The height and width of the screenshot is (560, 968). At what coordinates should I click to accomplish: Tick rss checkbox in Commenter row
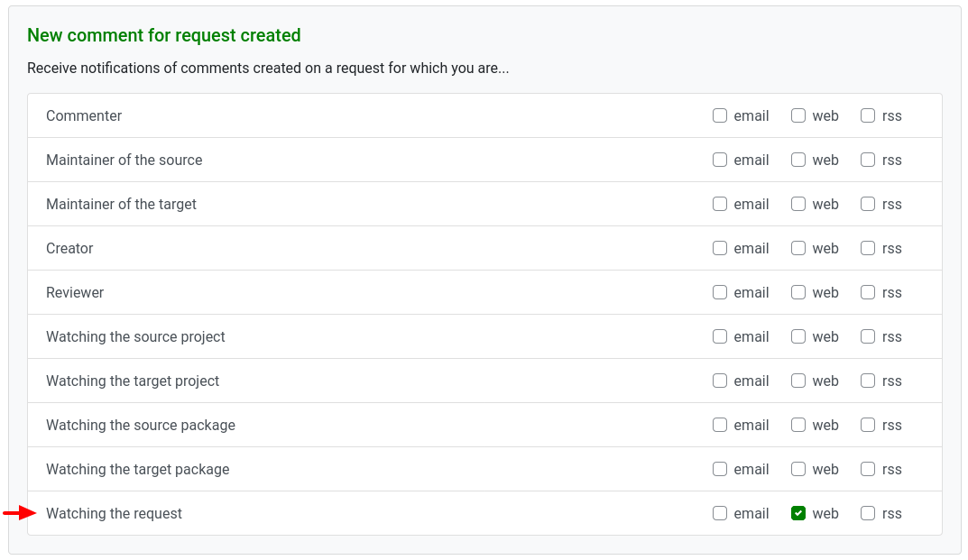click(x=868, y=115)
